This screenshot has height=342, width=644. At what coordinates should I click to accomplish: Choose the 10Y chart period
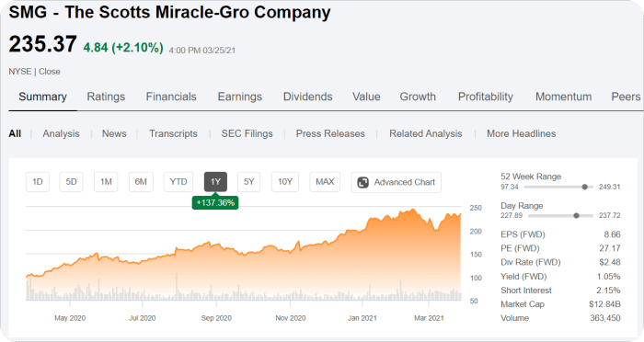click(285, 182)
